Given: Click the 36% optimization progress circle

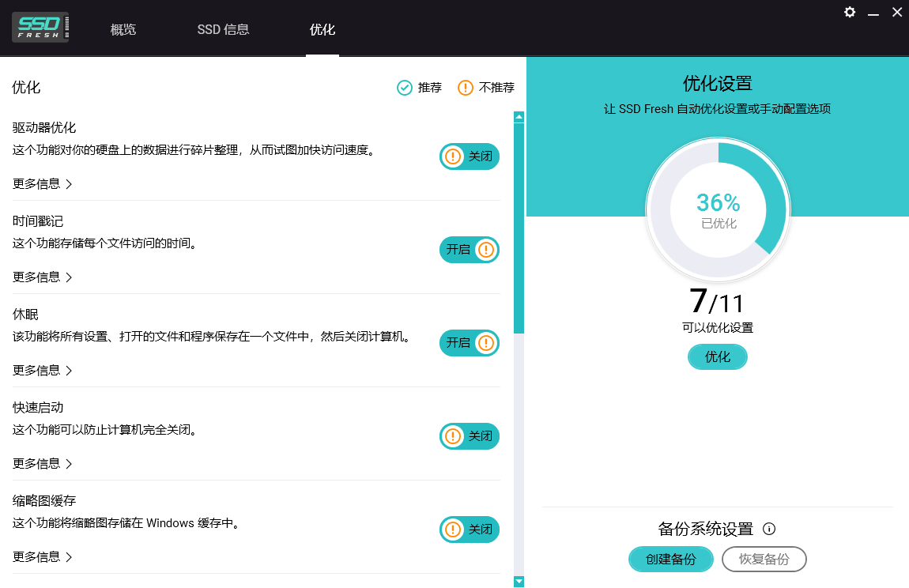Looking at the screenshot, I should point(717,209).
